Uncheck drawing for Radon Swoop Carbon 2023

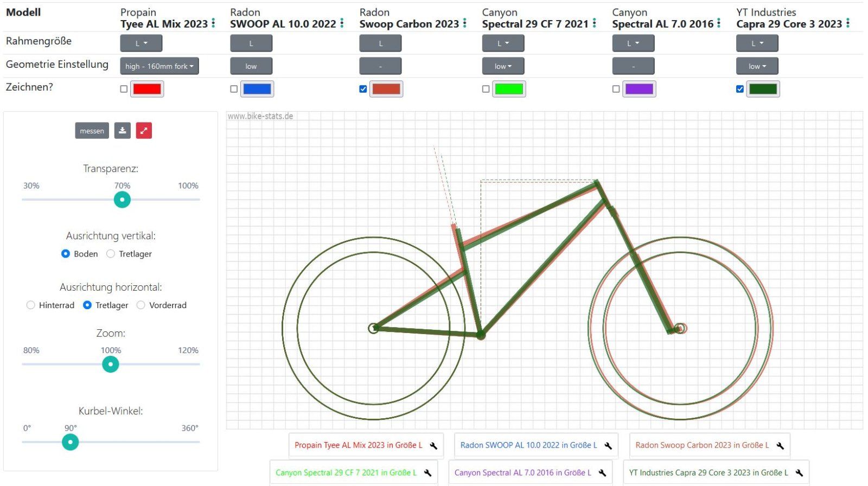pos(363,89)
